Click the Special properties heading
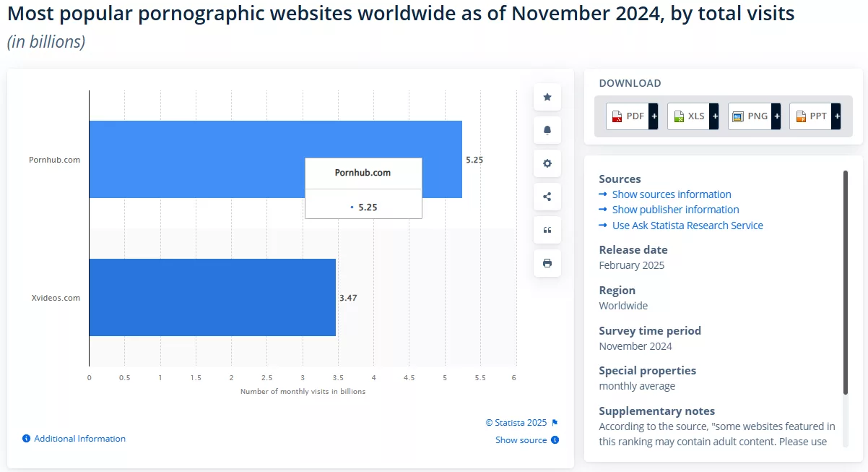The image size is (868, 472). pos(648,371)
